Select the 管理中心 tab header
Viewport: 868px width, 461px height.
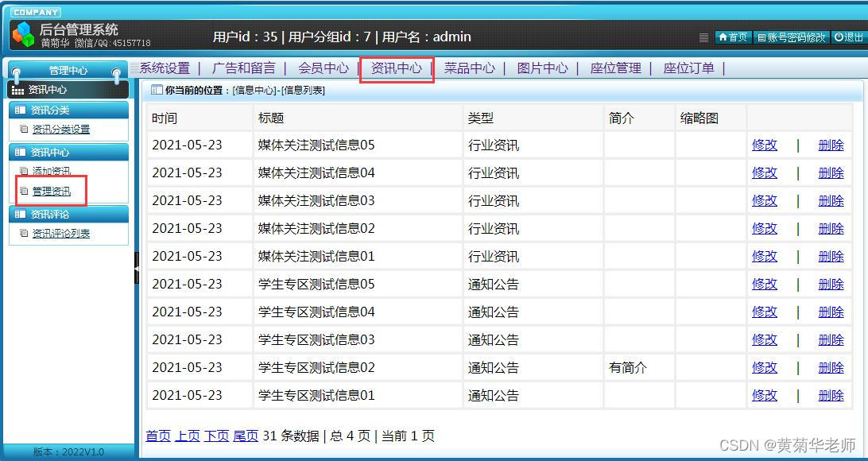click(x=68, y=70)
